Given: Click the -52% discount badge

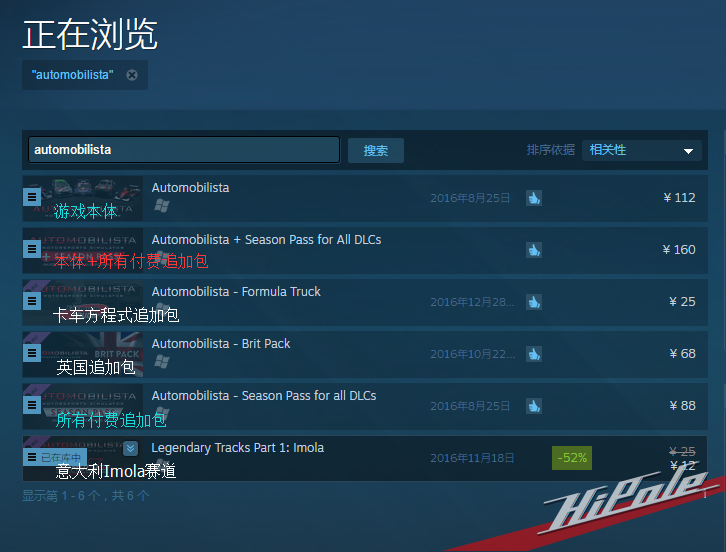Looking at the screenshot, I should tap(572, 458).
